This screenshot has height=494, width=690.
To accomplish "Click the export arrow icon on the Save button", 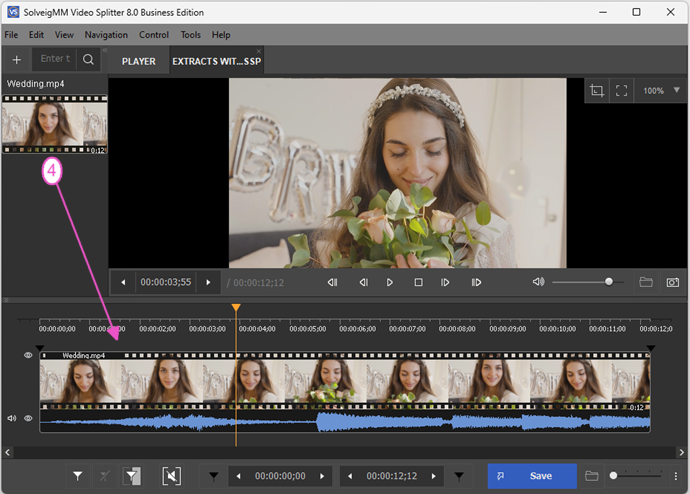I will [x=500, y=476].
